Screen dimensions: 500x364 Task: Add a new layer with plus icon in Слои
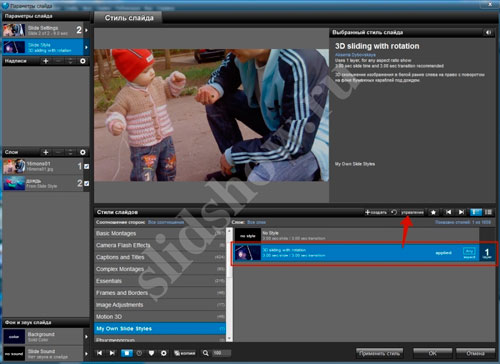[46, 152]
